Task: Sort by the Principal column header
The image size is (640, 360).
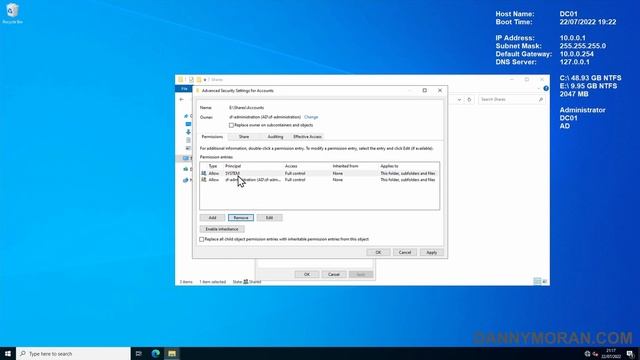Action: [233, 166]
